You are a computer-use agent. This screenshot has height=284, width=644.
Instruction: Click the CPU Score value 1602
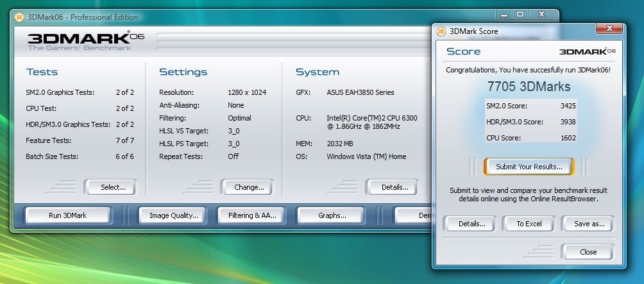pos(568,138)
